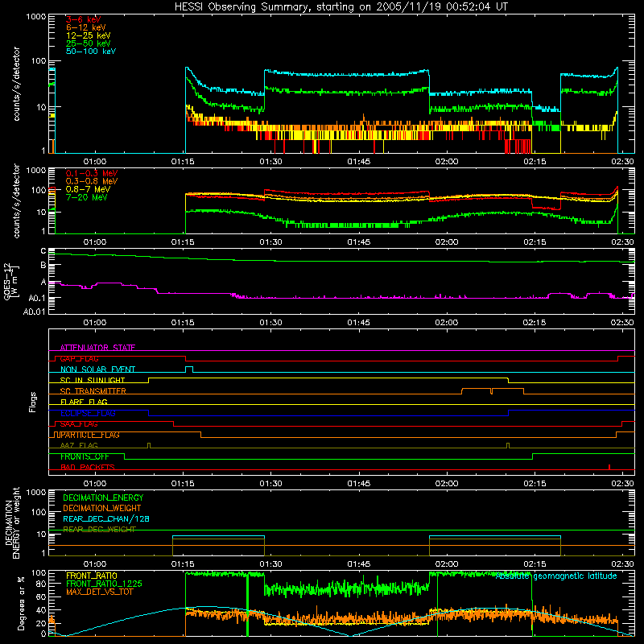Click the SC_TRANSMITTER flag label
This screenshot has height=644, width=644.
[x=93, y=391]
